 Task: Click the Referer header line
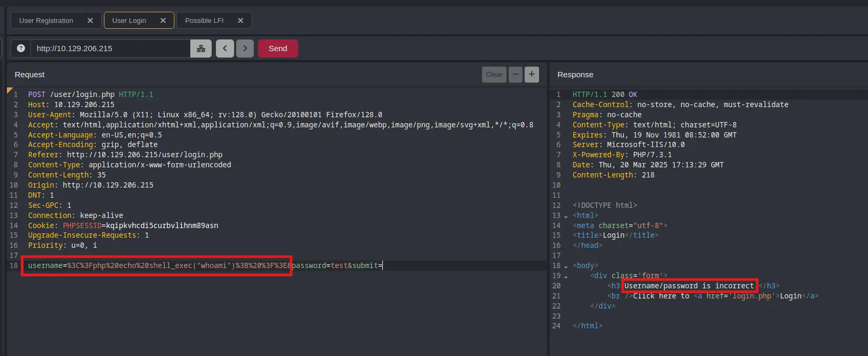coord(125,155)
